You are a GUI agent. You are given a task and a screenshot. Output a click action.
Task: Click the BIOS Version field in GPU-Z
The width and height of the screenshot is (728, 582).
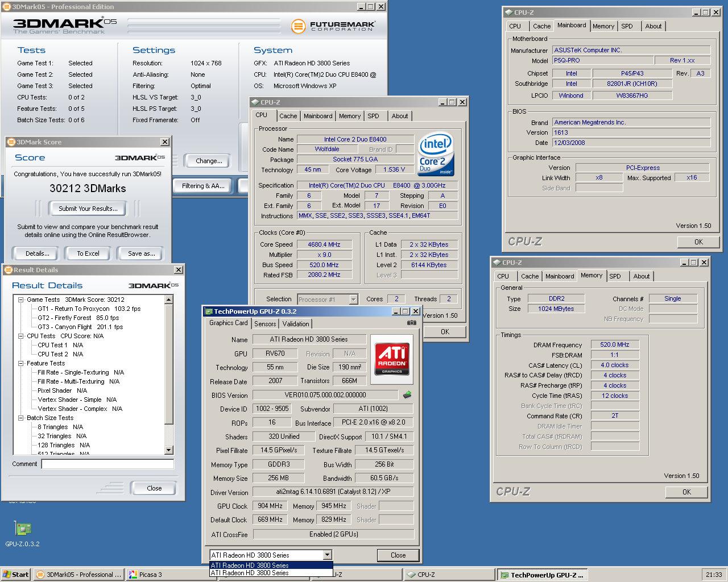coord(325,395)
